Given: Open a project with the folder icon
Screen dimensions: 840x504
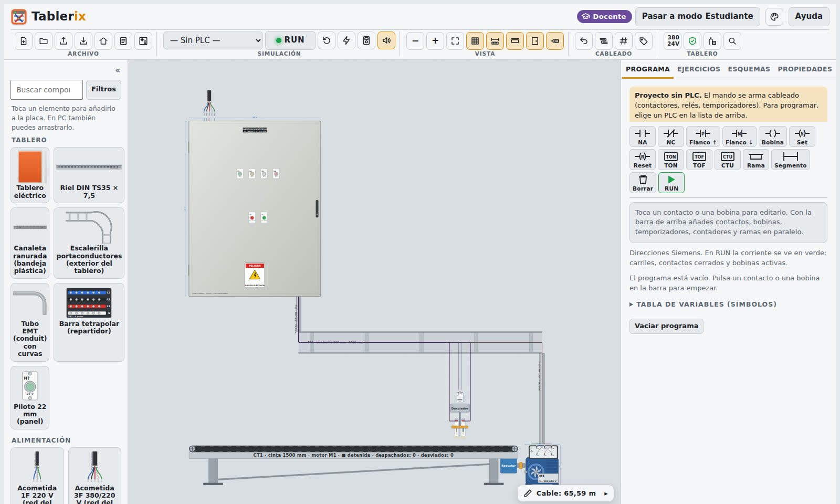Looking at the screenshot, I should (44, 41).
